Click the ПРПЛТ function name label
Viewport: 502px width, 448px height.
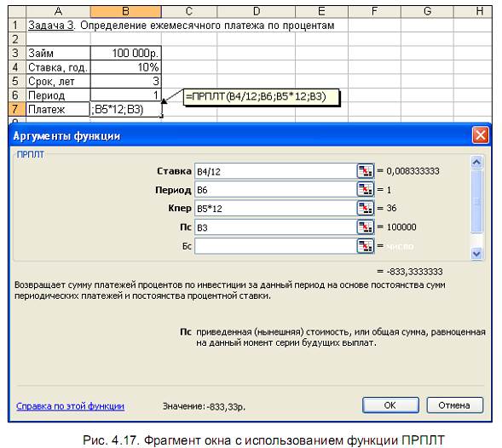pyautogui.click(x=30, y=154)
